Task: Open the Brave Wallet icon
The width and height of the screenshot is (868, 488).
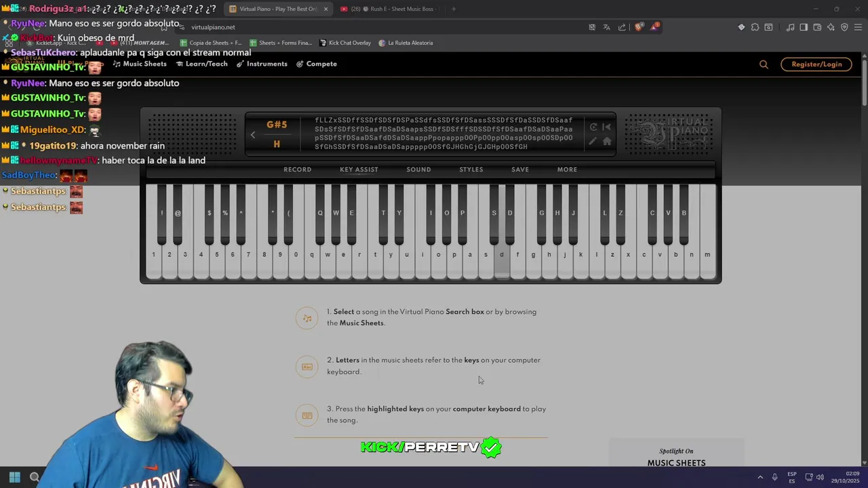Action: [x=817, y=27]
